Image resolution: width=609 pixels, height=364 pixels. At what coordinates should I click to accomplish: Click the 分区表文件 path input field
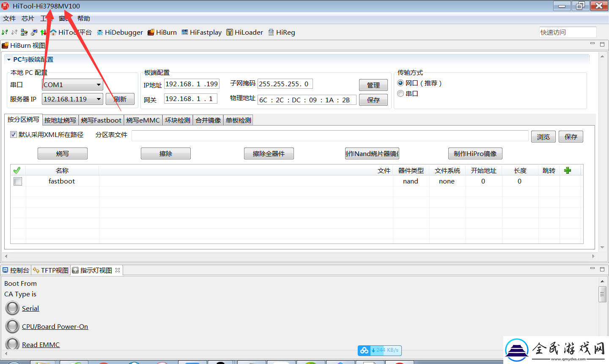330,136
